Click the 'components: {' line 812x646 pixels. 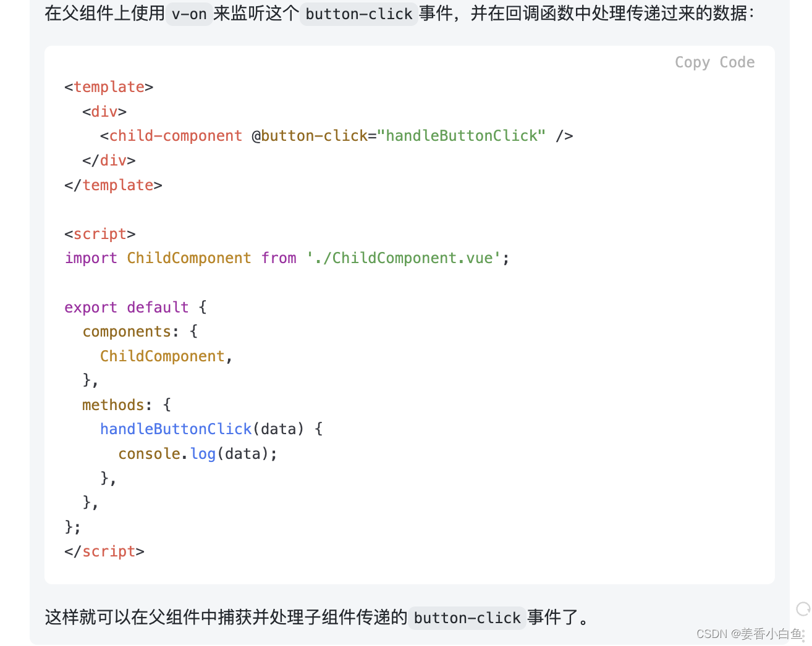(140, 332)
